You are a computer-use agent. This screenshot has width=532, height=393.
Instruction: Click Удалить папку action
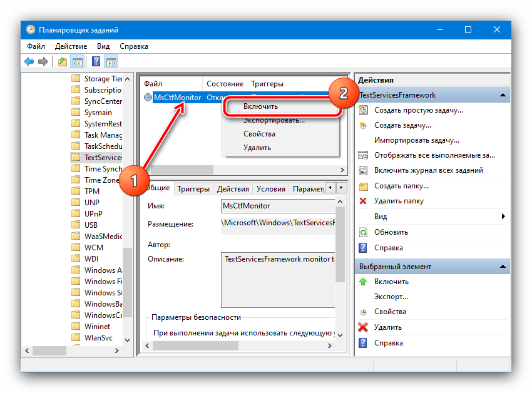click(399, 201)
